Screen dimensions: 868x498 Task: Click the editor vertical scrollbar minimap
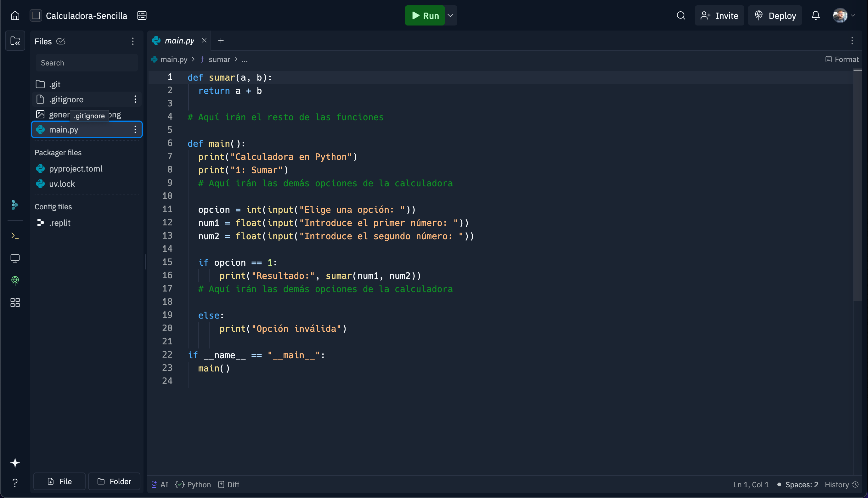pyautogui.click(x=857, y=185)
